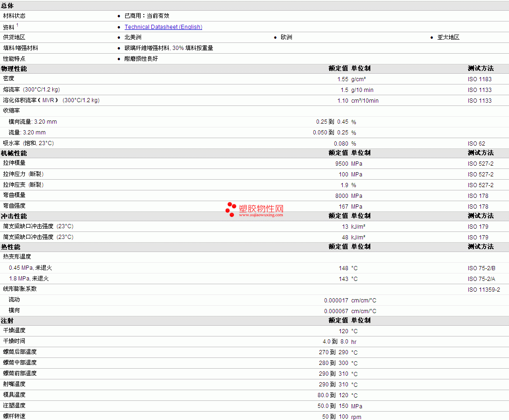Click the 热性能 section header

coord(11,247)
